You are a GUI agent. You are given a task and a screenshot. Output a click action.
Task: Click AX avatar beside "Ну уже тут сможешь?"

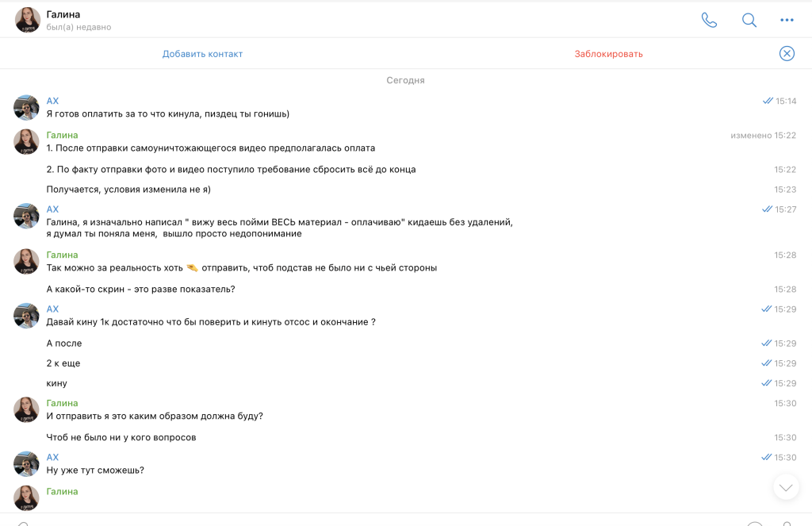(x=27, y=463)
